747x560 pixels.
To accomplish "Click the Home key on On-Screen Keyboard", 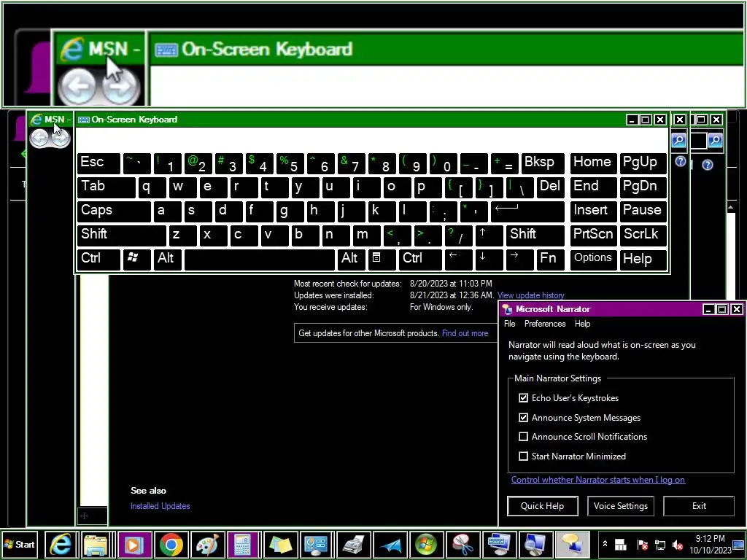I will [x=593, y=163].
